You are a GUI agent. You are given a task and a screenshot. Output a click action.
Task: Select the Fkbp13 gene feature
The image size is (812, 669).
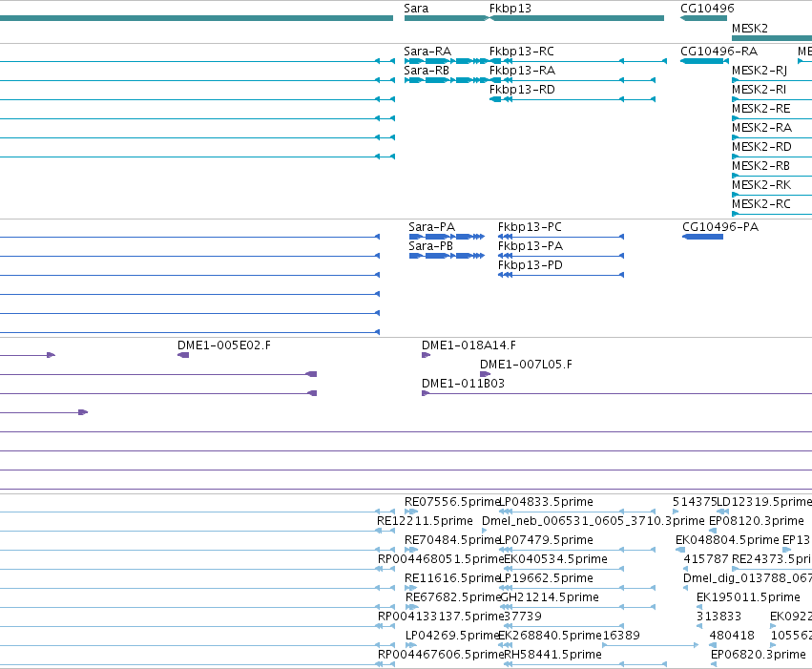point(577,18)
